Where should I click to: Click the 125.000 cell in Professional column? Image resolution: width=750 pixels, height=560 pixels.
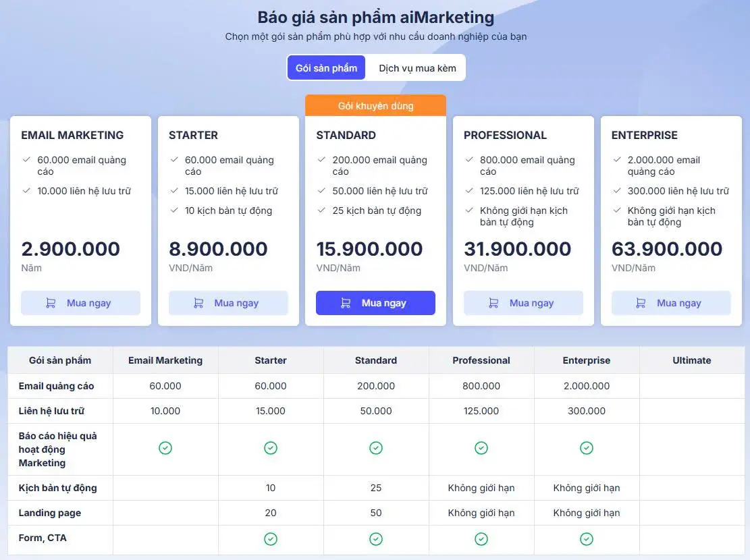481,411
